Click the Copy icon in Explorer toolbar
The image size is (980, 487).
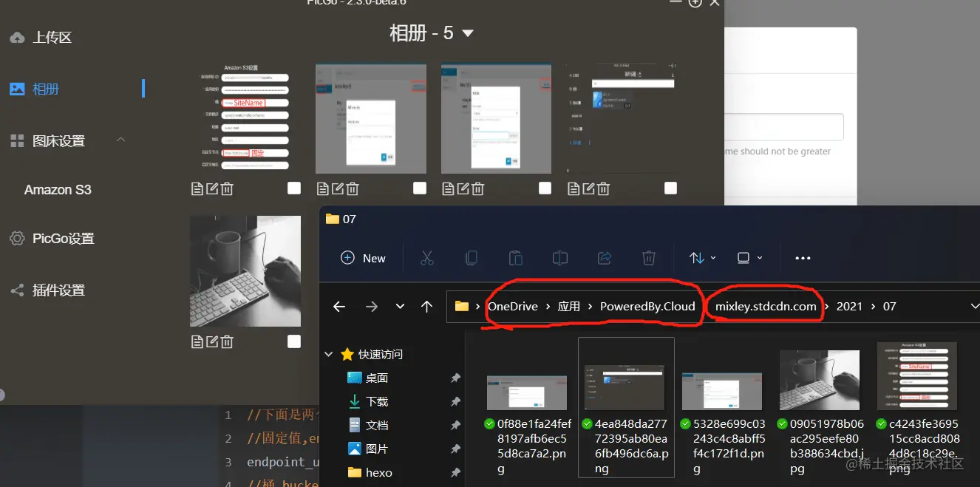click(x=472, y=258)
